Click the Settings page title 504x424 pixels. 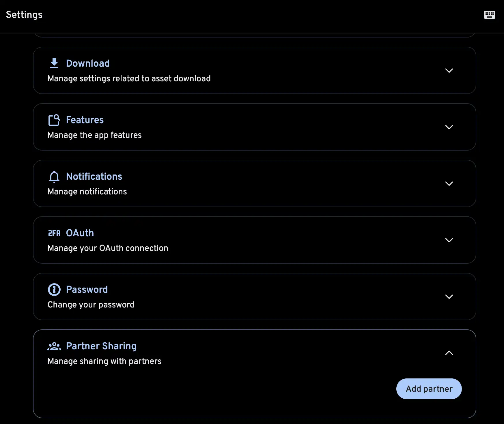click(24, 14)
